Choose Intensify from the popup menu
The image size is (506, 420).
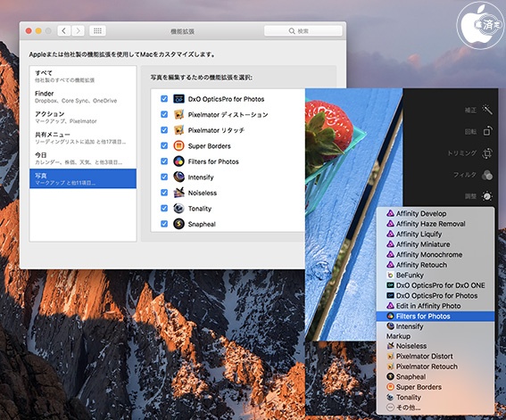(435, 326)
